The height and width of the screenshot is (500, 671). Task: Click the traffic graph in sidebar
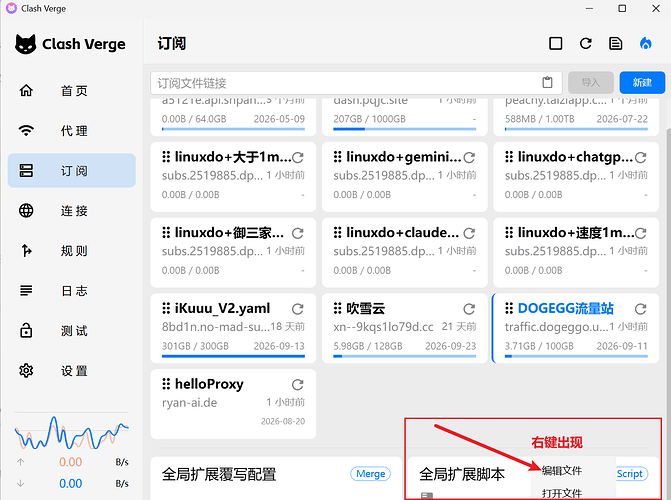tap(71, 432)
